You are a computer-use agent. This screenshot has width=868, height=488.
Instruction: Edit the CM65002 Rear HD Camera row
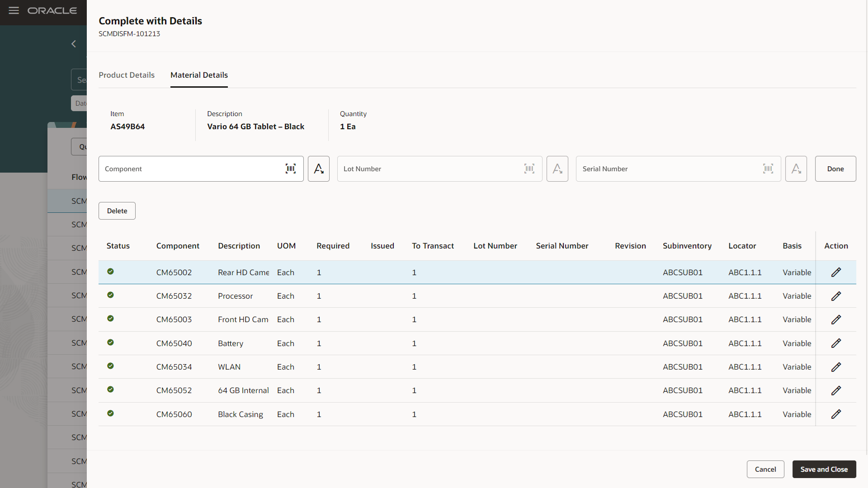tap(836, 272)
